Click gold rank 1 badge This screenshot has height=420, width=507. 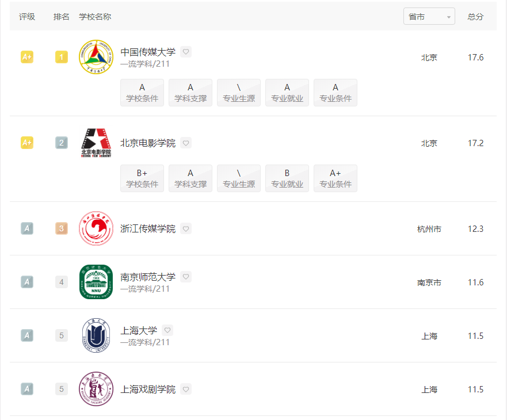pyautogui.click(x=62, y=57)
